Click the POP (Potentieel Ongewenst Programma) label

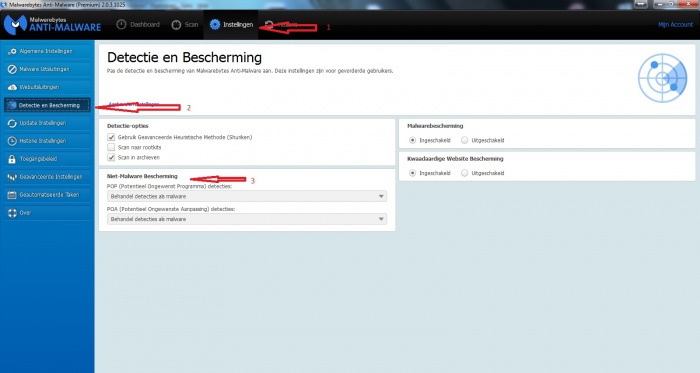click(169, 186)
